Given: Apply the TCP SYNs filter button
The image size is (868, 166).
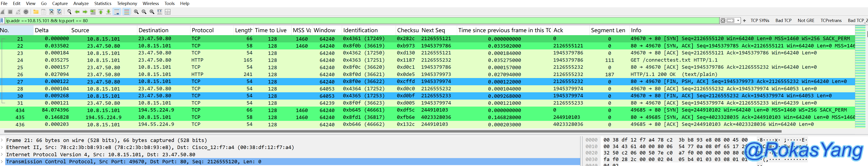Looking at the screenshot, I should click(759, 20).
